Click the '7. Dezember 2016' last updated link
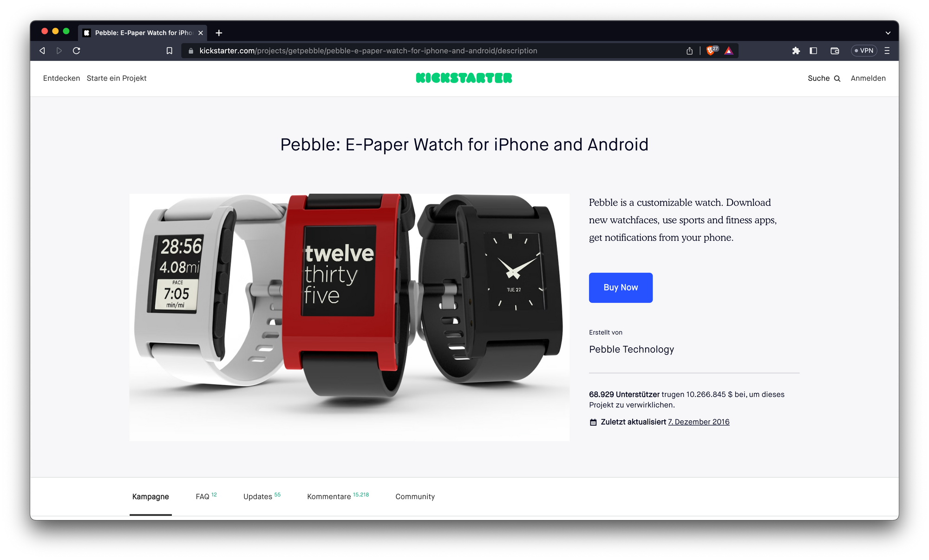 [x=700, y=421]
